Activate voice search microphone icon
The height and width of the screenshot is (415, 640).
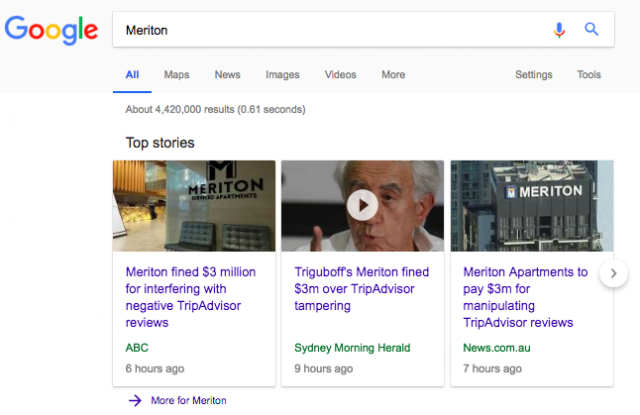[559, 30]
